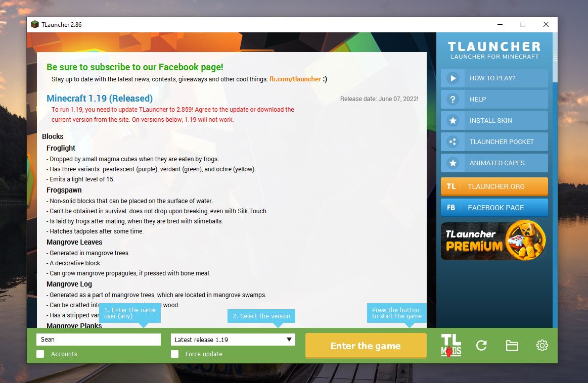Enable the Accounts checkbox
Screen dimensions: 588x383
40,354
